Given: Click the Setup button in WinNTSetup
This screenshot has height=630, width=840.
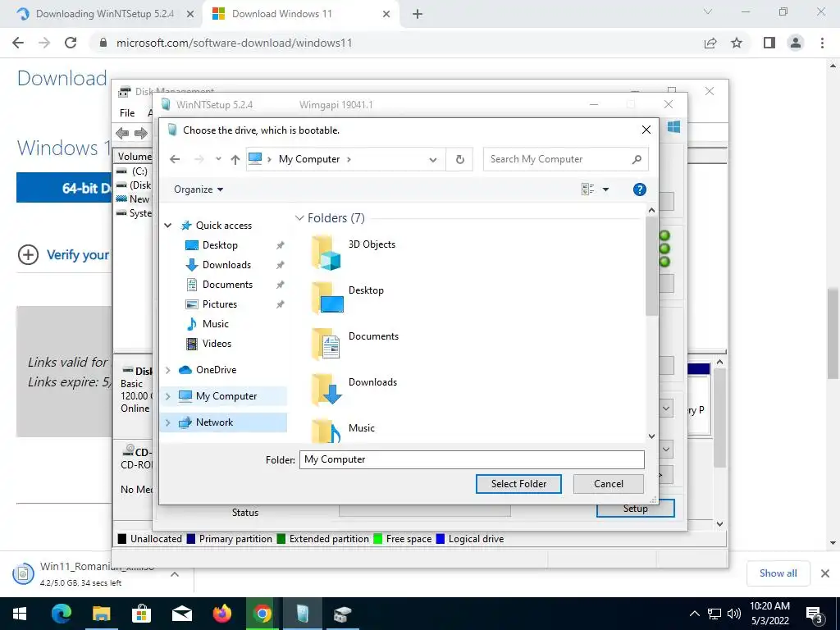Looking at the screenshot, I should pos(636,509).
